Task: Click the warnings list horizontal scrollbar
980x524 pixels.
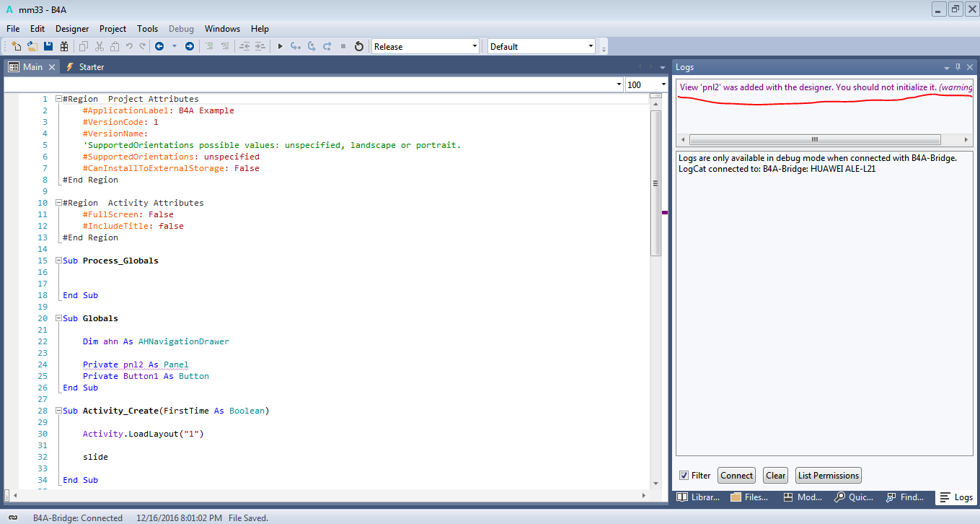Action: point(814,139)
